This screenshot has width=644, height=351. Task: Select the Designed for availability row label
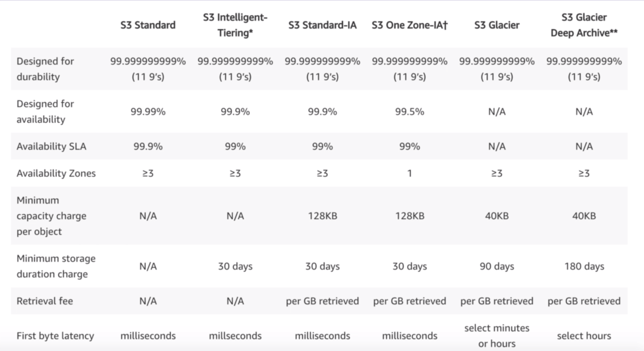click(45, 111)
